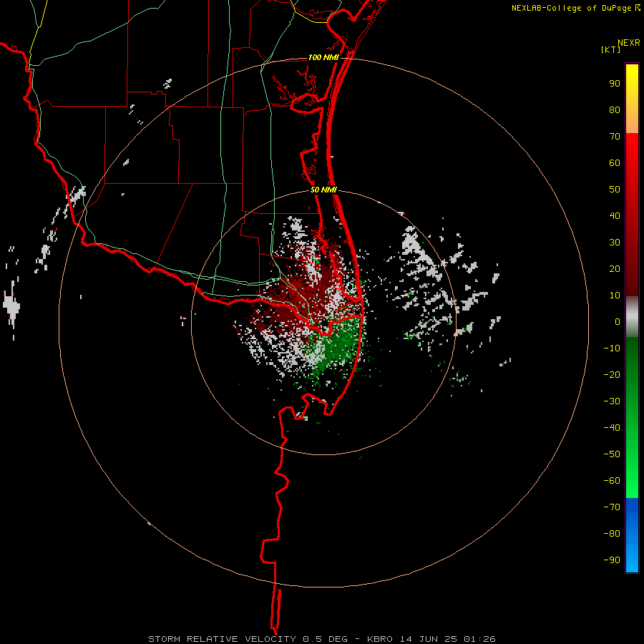
Task: Click the 30 value on the velocity scale
Action: tap(615, 243)
